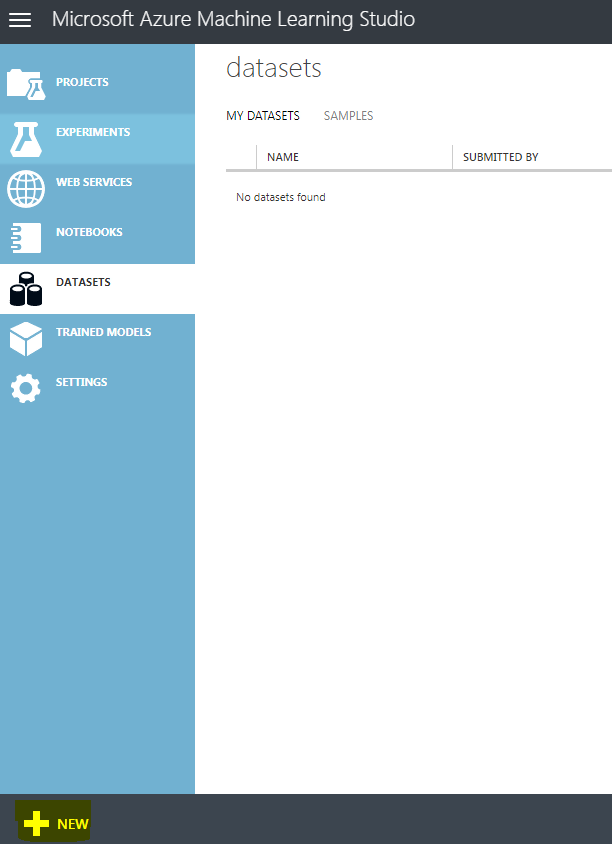Click the Microsoft Azure Machine Learning Studio title
This screenshot has width=612, height=844.
(234, 19)
